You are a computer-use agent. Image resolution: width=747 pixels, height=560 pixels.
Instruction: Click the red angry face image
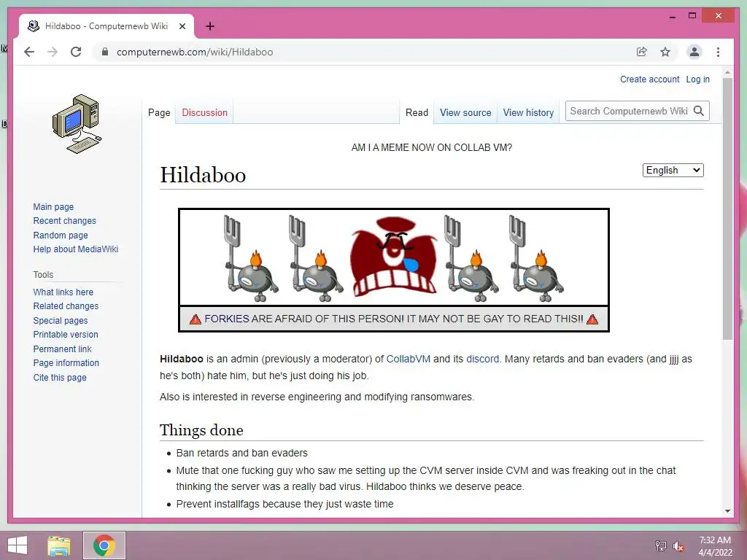click(394, 257)
